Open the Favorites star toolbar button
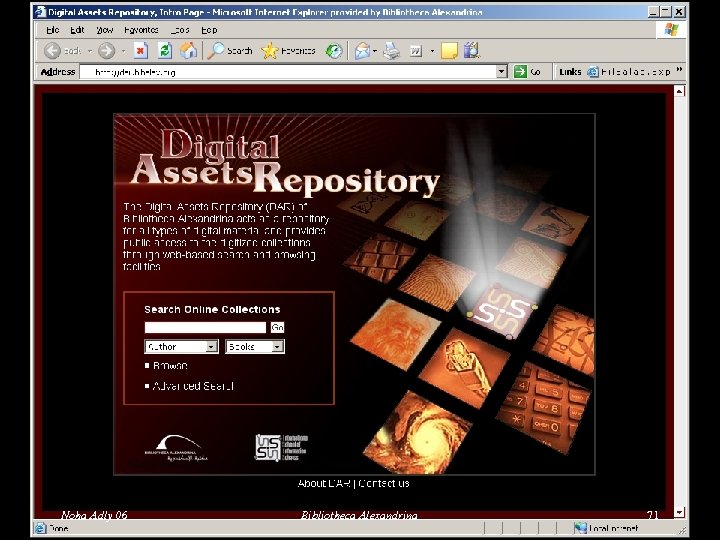This screenshot has height=540, width=720. coord(288,51)
